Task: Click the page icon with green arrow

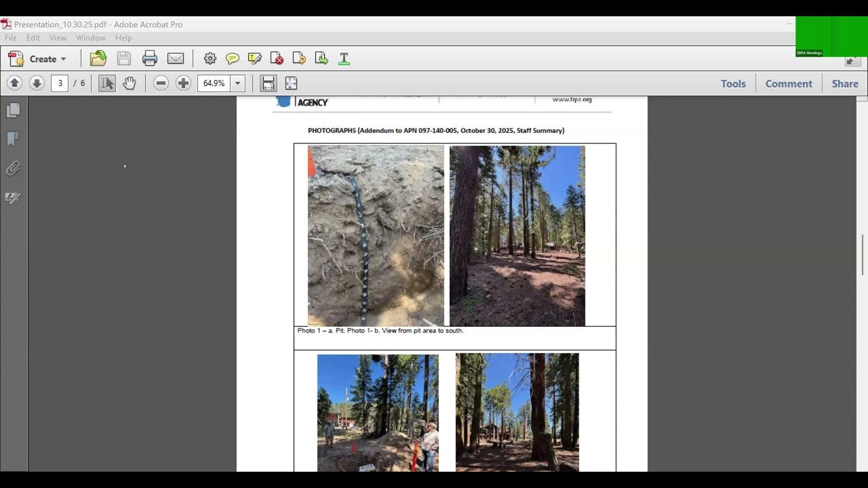Action: click(x=321, y=58)
